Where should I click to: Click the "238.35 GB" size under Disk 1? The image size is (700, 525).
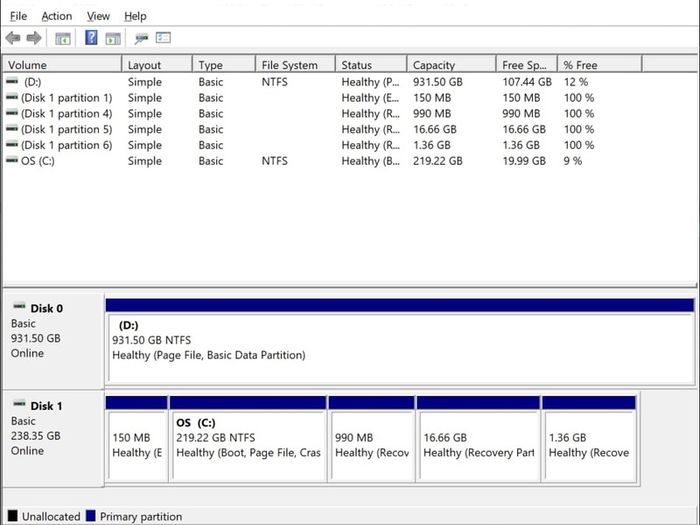pos(36,436)
